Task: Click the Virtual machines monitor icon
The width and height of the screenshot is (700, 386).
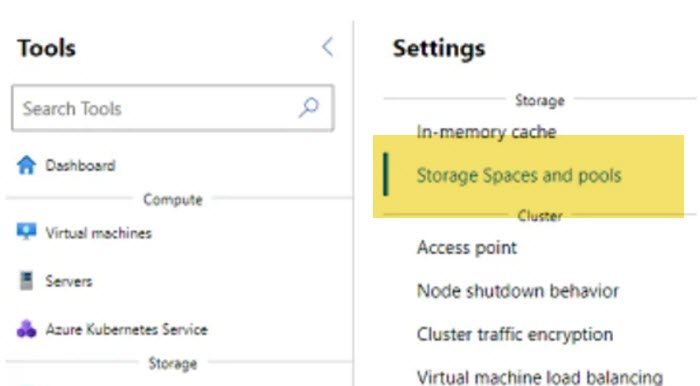Action: (x=26, y=232)
